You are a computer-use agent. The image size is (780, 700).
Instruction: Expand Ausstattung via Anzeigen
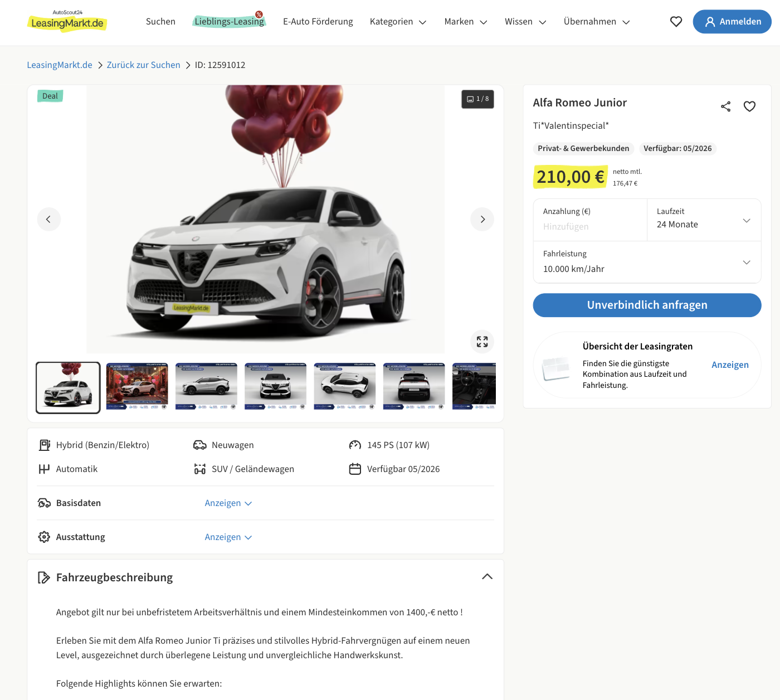228,537
